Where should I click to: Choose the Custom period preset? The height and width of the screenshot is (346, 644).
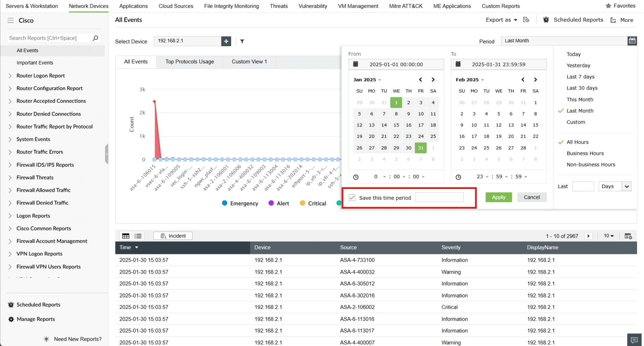576,122
